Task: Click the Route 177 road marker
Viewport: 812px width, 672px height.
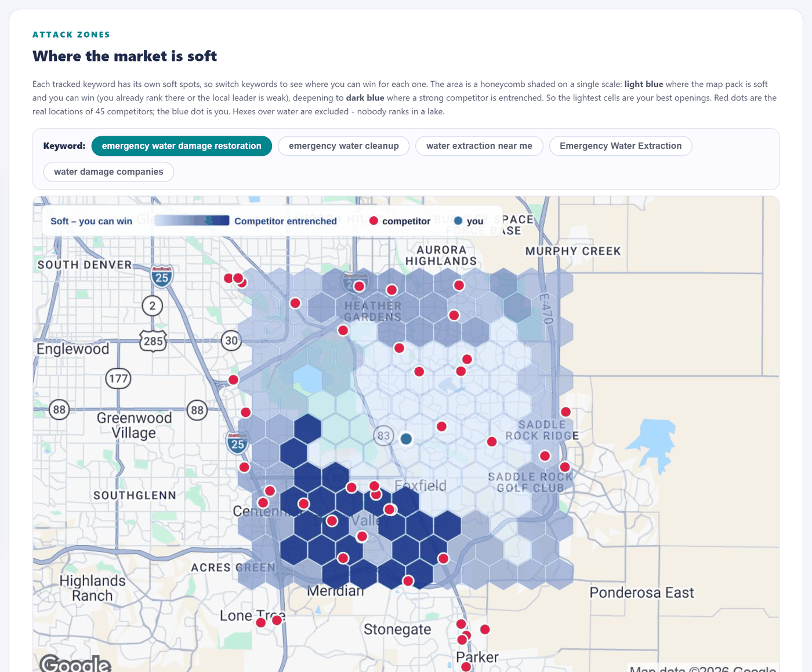Action: coord(118,379)
